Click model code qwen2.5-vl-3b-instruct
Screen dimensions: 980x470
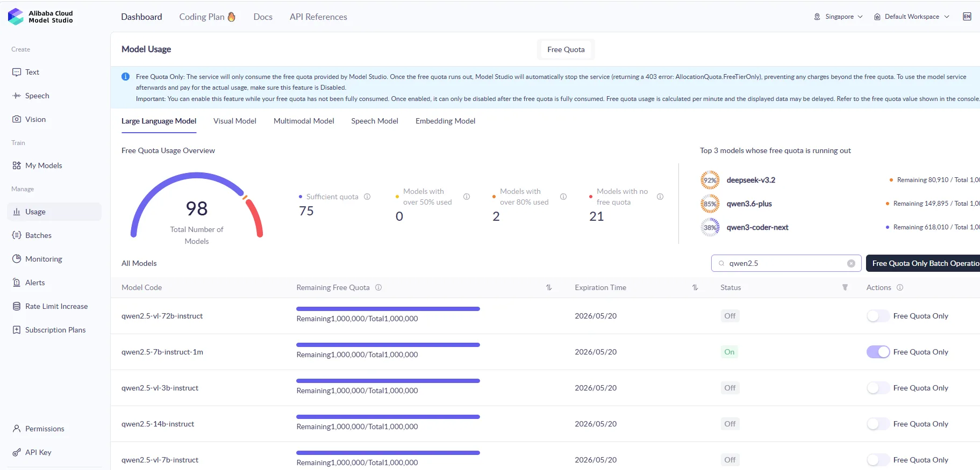[x=160, y=388]
